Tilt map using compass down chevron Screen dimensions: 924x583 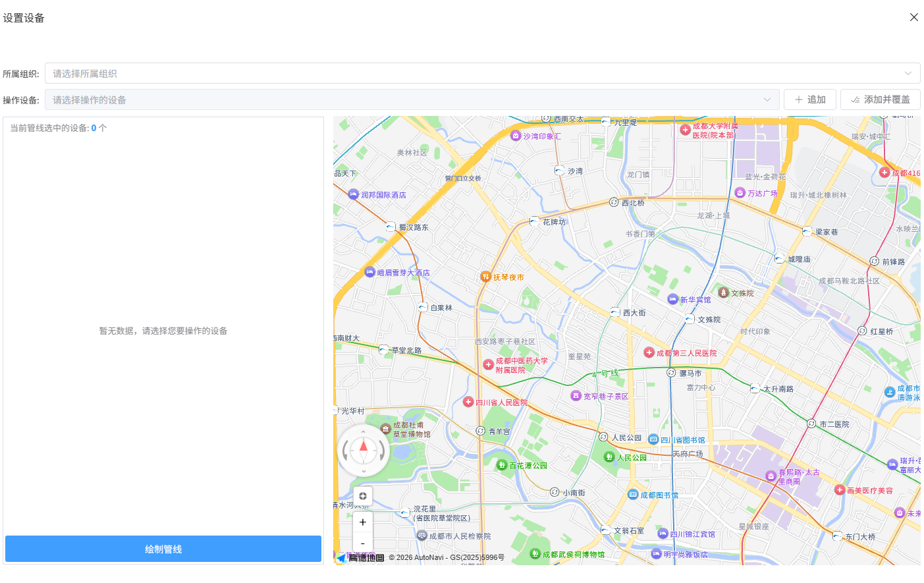tap(364, 471)
